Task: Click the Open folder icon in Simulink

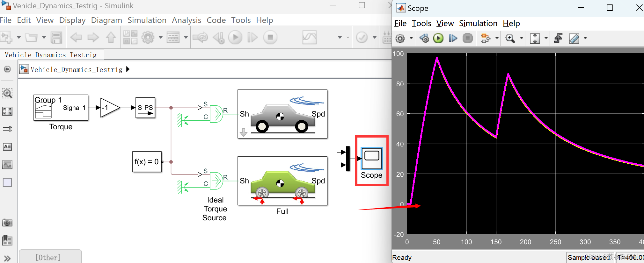Action: [31, 37]
